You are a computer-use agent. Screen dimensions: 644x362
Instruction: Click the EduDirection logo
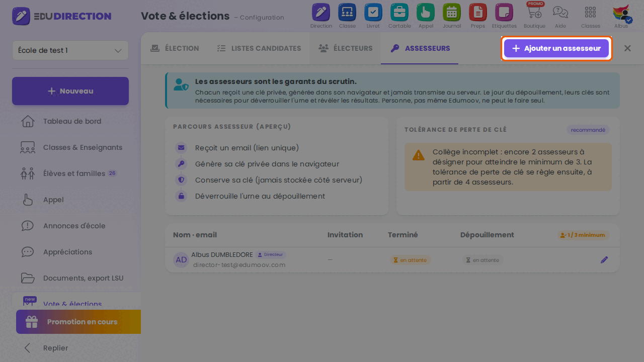[62, 16]
